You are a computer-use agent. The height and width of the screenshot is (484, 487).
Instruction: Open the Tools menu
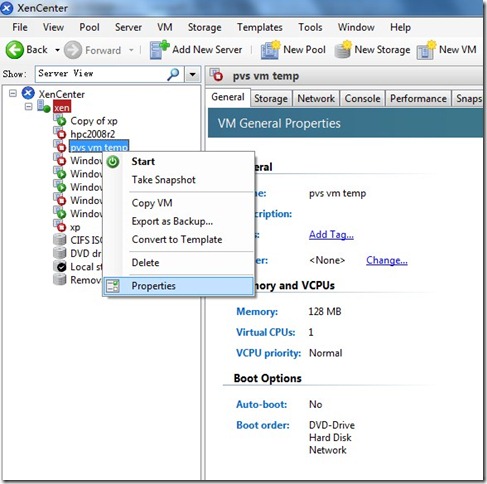[310, 27]
